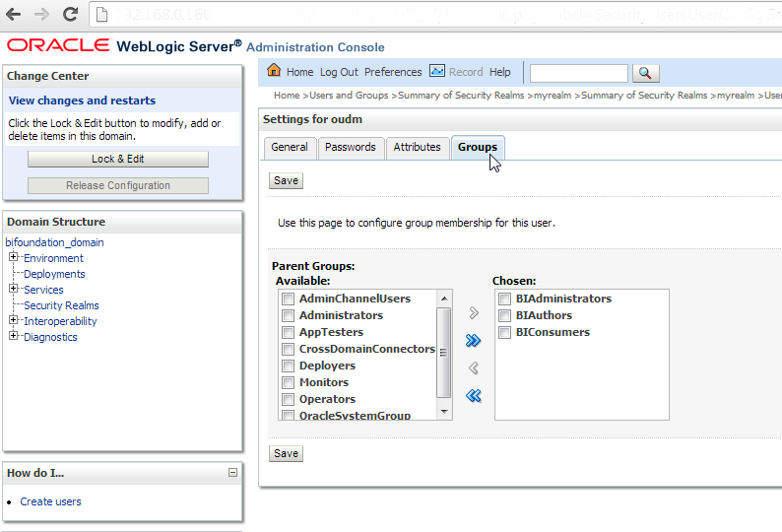
Task: Click the Home toolbar link
Action: tap(299, 72)
